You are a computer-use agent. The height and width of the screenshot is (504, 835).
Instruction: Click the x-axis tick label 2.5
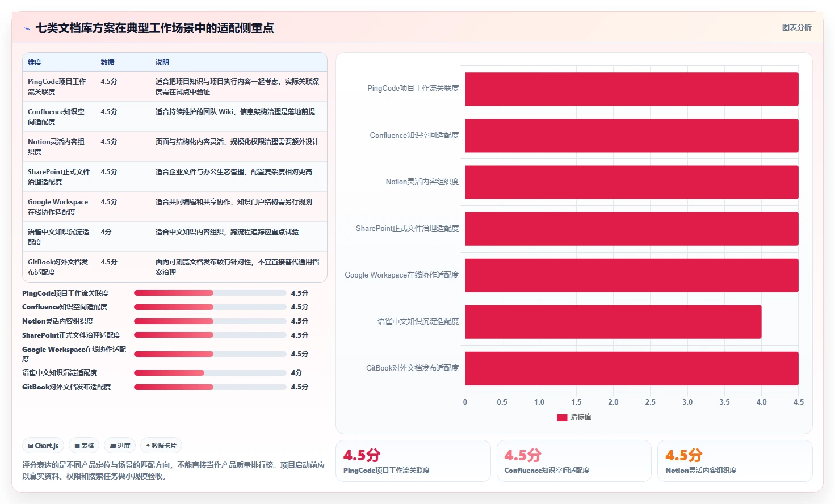click(x=650, y=402)
